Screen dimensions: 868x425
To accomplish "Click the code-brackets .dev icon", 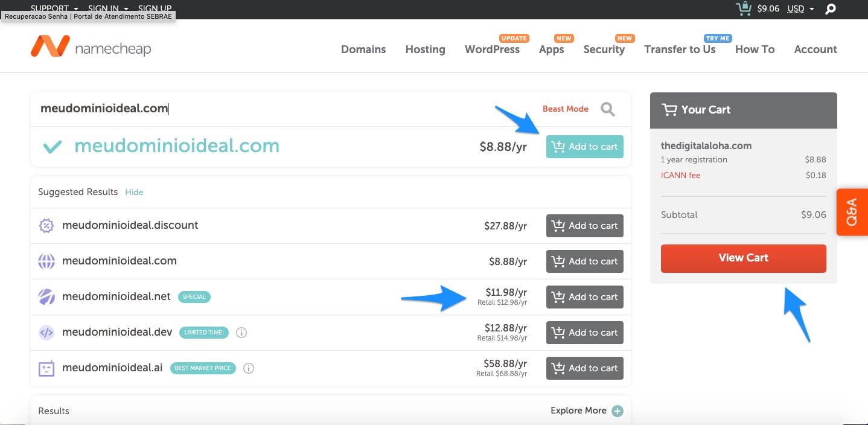I will pos(46,333).
